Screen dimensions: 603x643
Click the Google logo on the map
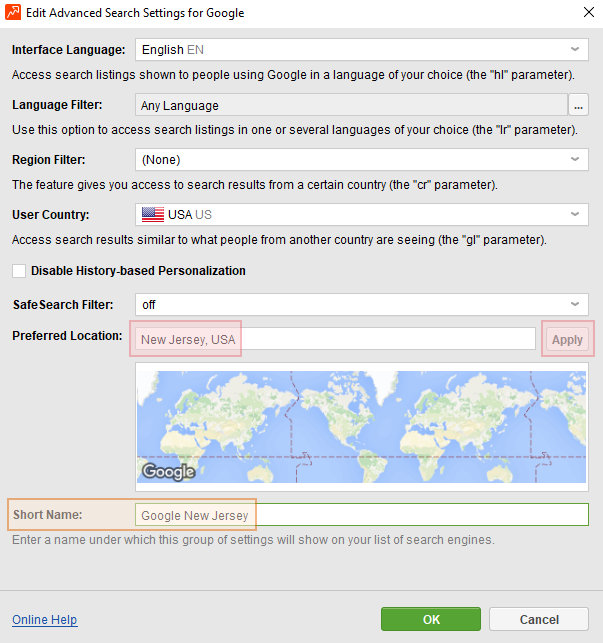point(169,472)
